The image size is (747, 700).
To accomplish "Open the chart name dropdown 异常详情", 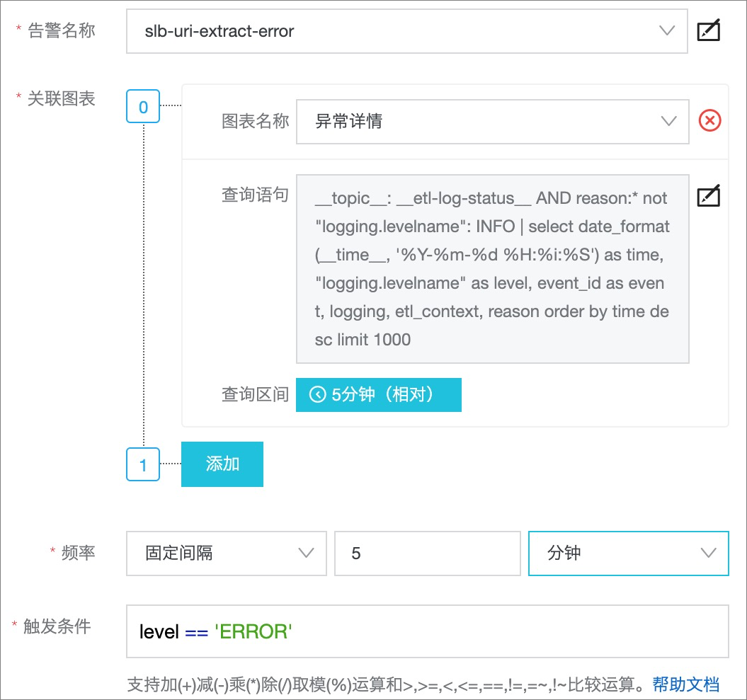I will (x=493, y=122).
